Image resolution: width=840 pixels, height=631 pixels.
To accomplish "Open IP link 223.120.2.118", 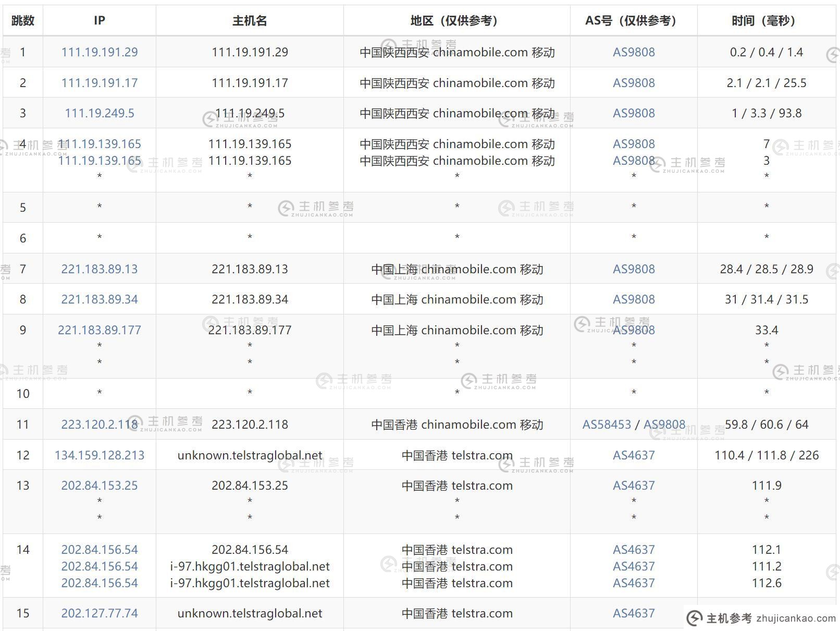I will pos(100,424).
